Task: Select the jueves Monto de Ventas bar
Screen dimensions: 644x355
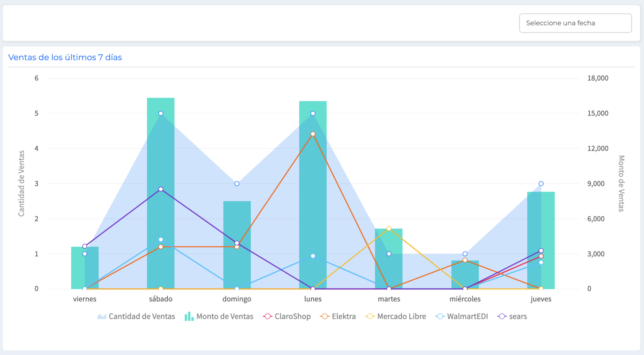Action: pyautogui.click(x=541, y=240)
